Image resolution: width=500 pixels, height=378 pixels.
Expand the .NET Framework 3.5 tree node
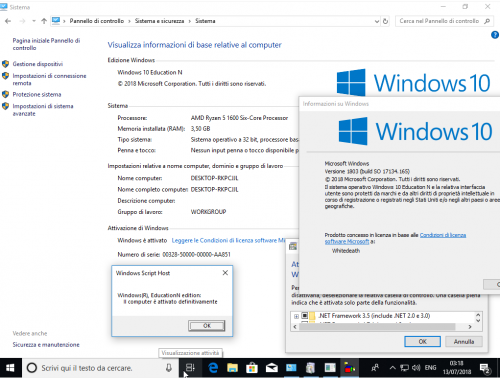click(x=296, y=316)
